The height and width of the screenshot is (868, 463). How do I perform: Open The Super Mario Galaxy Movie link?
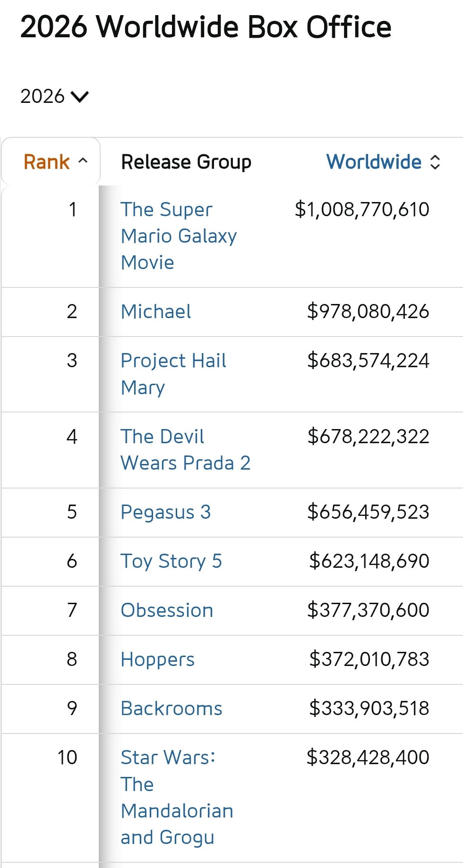click(x=179, y=236)
